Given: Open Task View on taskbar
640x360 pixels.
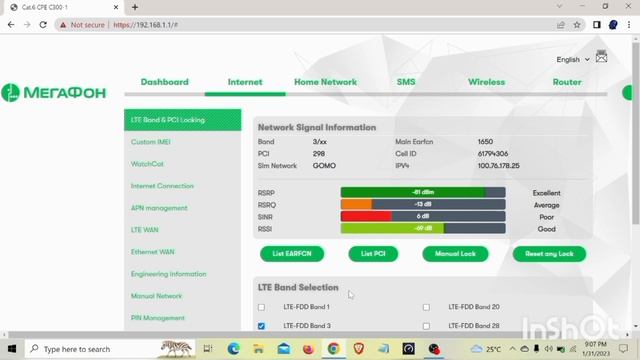Looking at the screenshot, I should point(208,349).
